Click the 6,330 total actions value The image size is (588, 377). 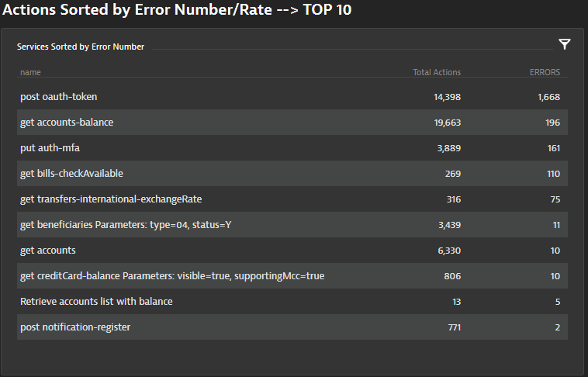coord(449,251)
